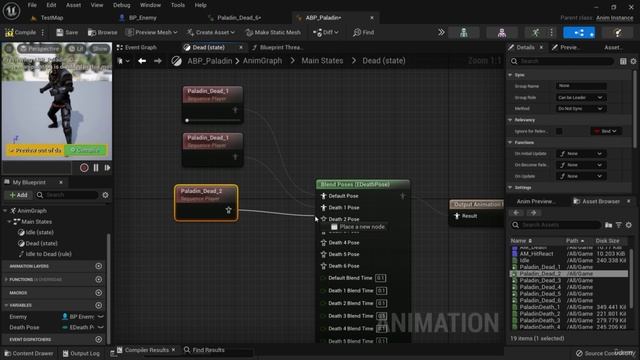Open On Initial Update function dropdown

(581, 153)
